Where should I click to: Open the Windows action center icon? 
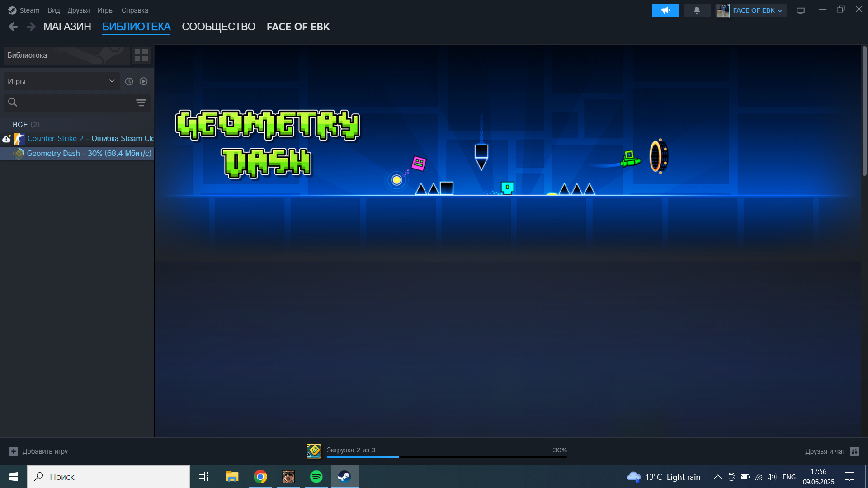pyautogui.click(x=849, y=477)
